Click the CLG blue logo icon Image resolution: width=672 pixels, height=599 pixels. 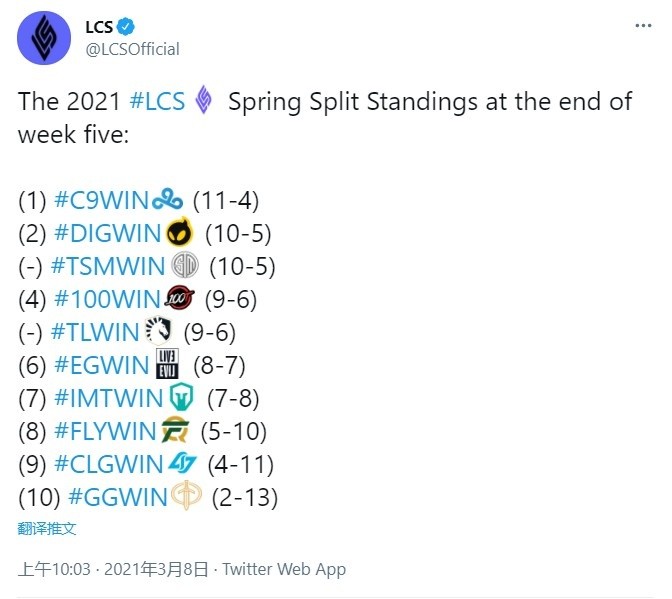pos(182,463)
